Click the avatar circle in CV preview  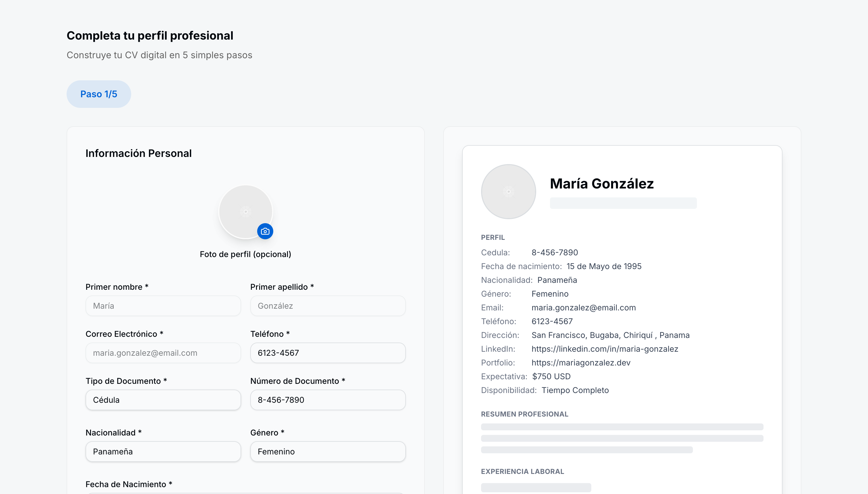(508, 192)
